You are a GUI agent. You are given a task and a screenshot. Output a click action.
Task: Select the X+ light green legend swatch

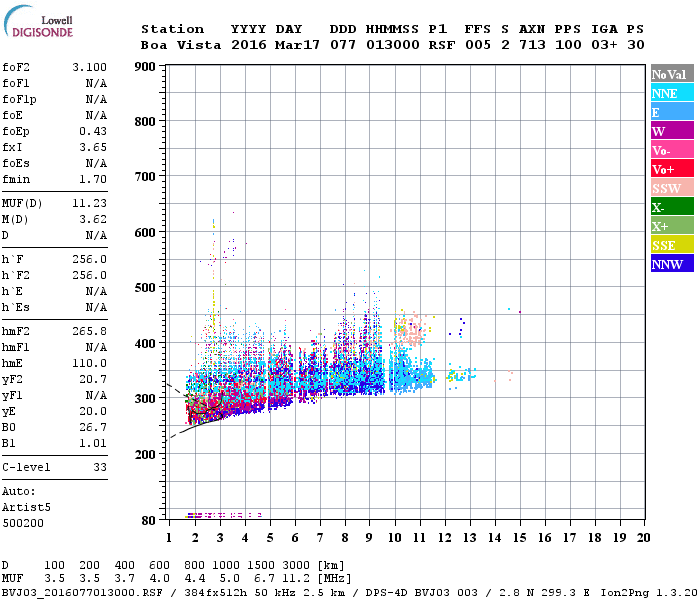(x=672, y=226)
